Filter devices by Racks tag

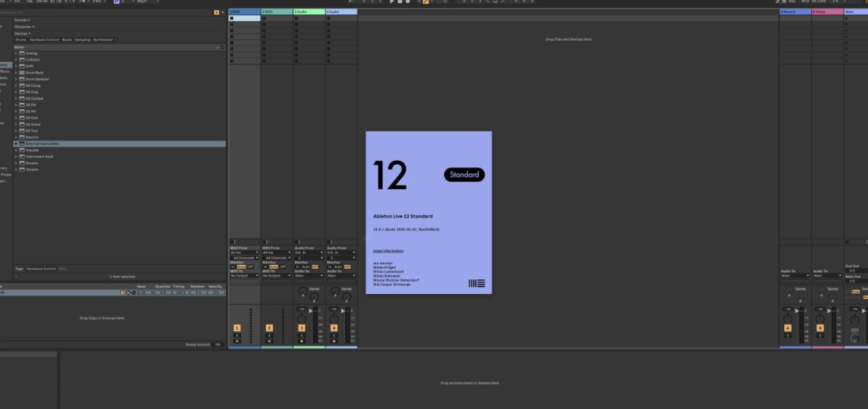[x=67, y=39]
